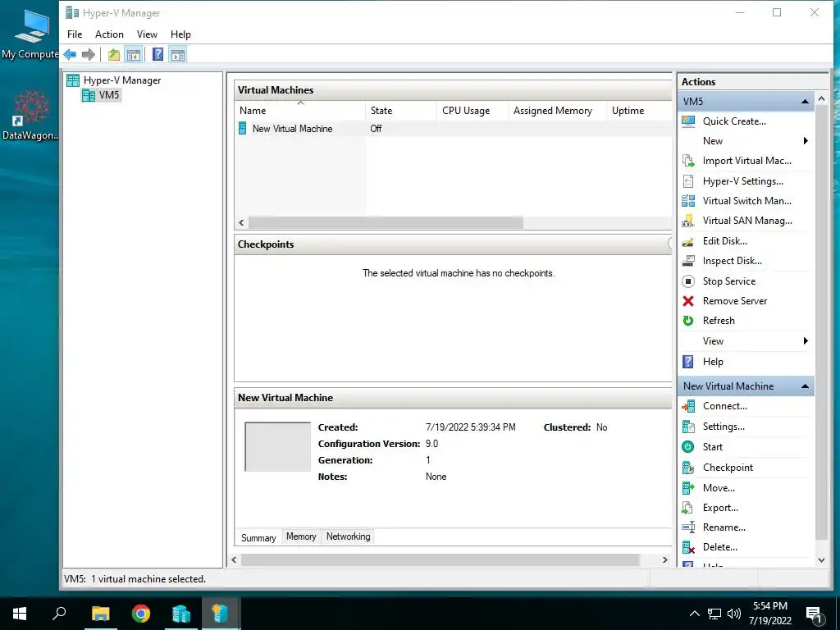Click the Actions pane scroll up arrow
This screenshot has width=840, height=630.
coord(821,99)
